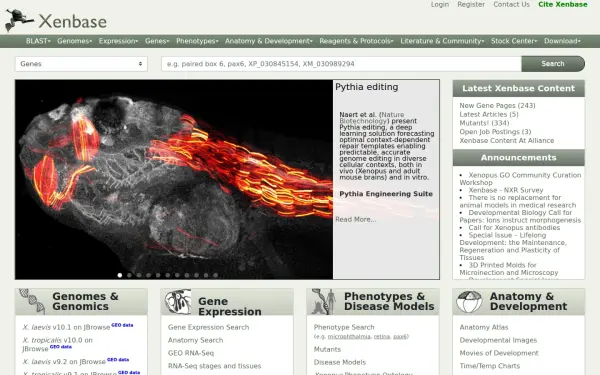Viewport: 600px width, 375px height.
Task: Open the Pythia Engineering Suite link
Action: 386,194
